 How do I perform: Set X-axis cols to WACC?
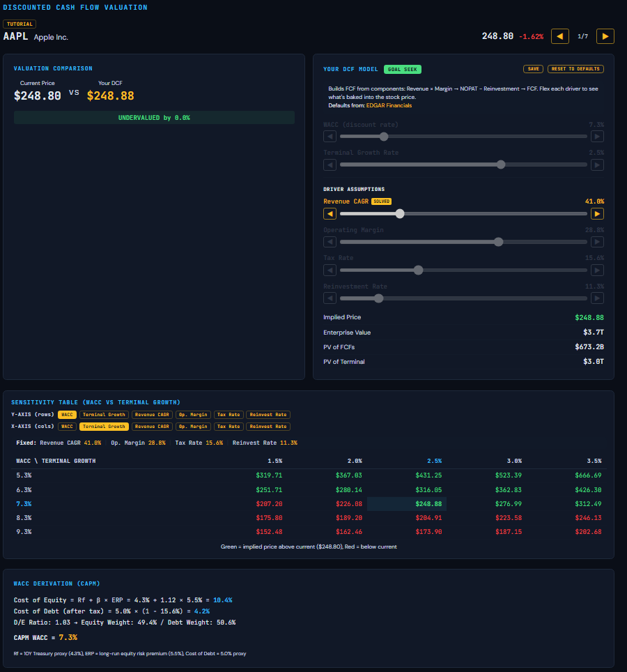click(67, 427)
